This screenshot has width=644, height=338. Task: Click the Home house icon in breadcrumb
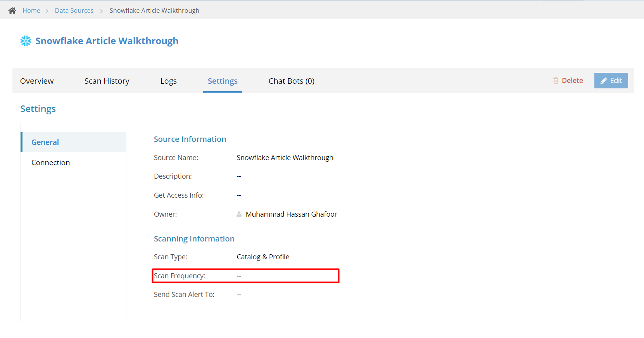click(x=12, y=10)
